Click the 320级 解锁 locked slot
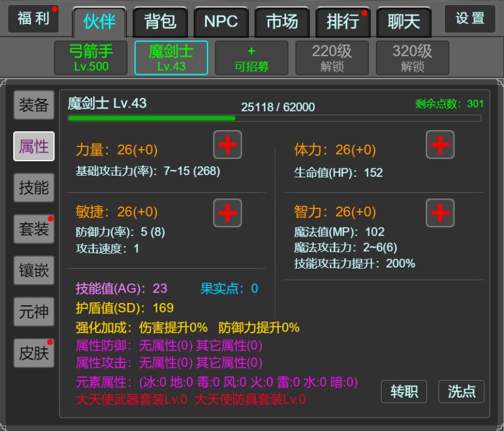 pos(413,58)
